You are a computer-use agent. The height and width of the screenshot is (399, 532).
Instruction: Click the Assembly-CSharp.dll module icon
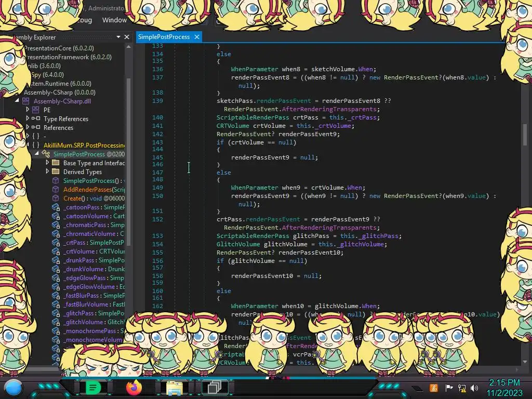click(x=26, y=101)
